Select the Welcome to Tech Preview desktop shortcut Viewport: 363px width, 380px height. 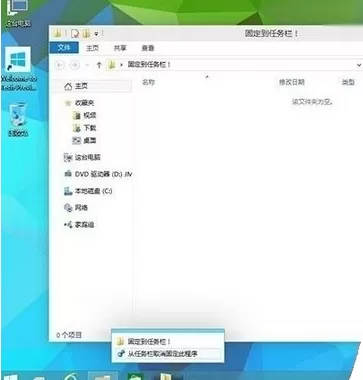18,69
